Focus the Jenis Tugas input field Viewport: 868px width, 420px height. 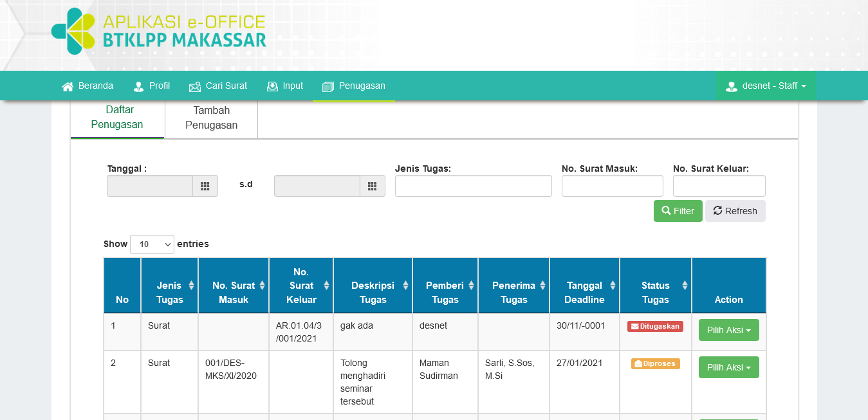click(473, 186)
